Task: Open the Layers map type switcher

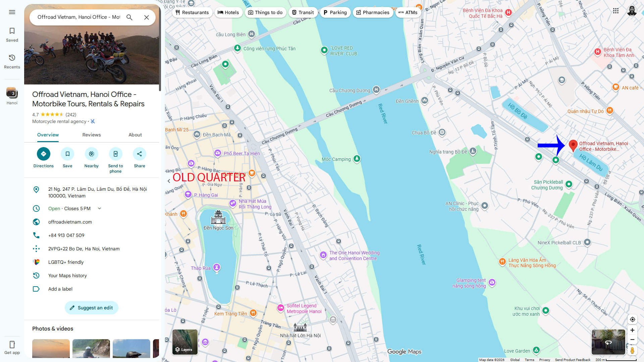Action: (x=185, y=342)
